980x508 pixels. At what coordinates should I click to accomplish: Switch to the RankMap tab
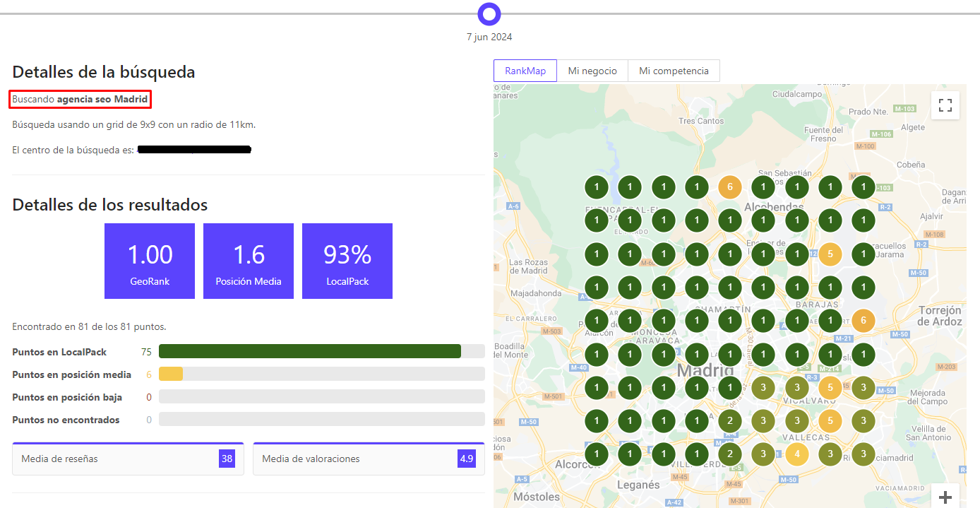(525, 71)
